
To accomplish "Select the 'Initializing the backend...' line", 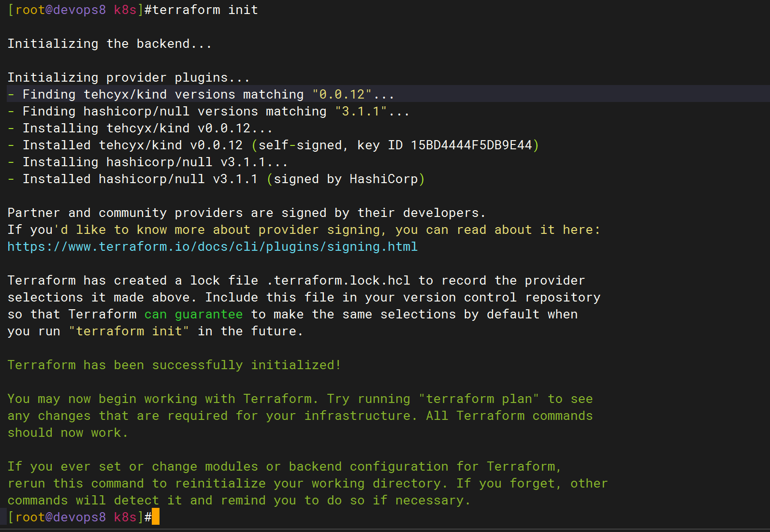I will (x=110, y=44).
